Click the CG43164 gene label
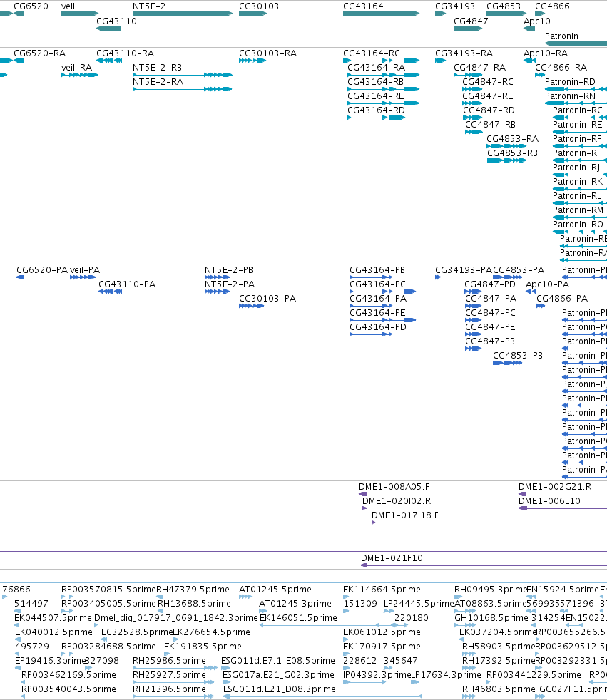The height and width of the screenshot is (700, 607). pyautogui.click(x=363, y=6)
